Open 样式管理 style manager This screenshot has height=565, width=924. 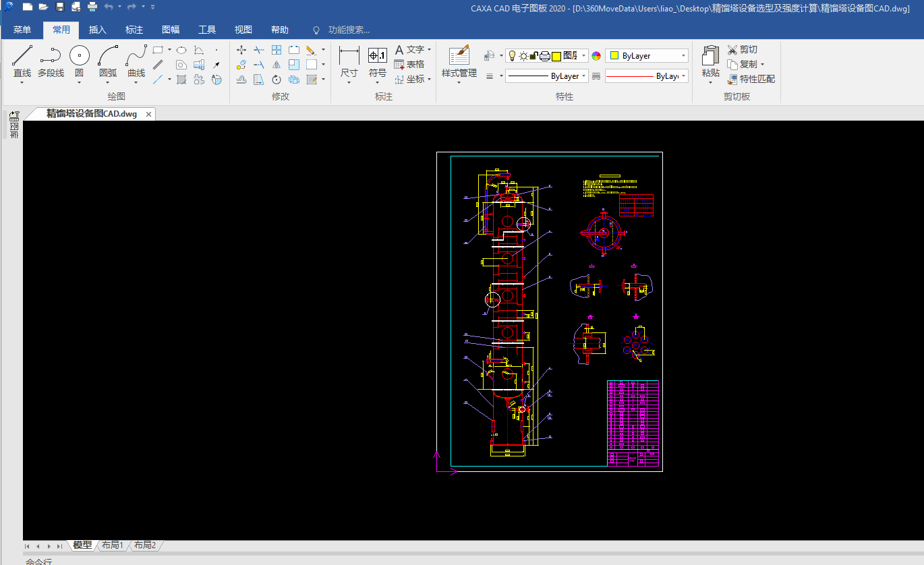459,57
